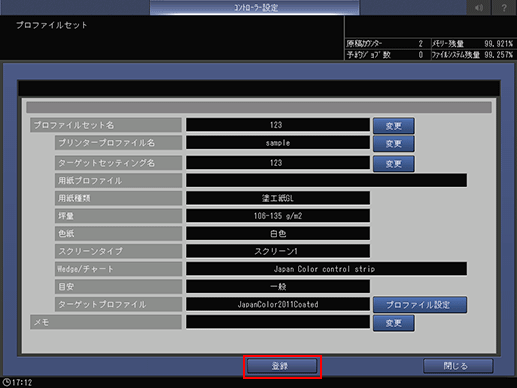Click the Japan Color control strip value

pos(326,269)
